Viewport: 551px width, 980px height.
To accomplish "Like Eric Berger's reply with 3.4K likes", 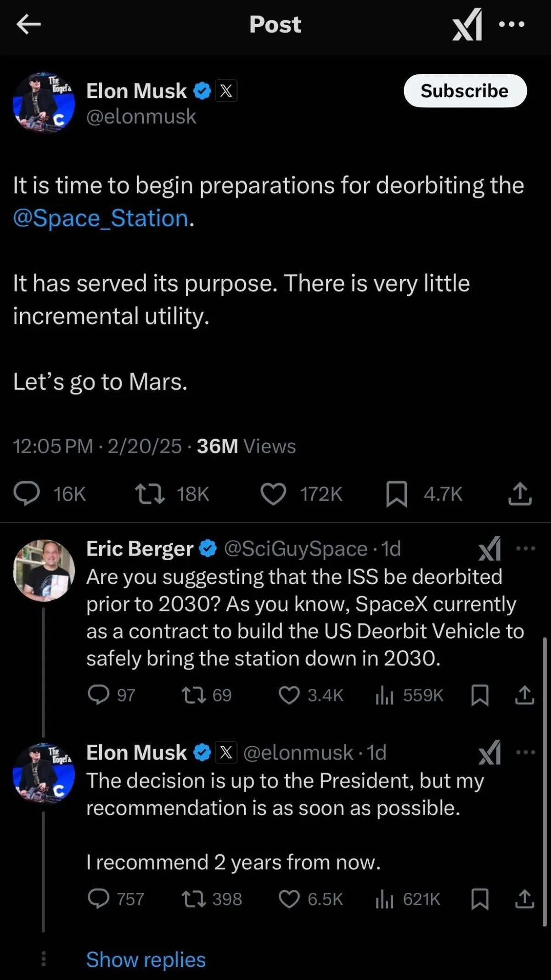I will click(x=289, y=695).
